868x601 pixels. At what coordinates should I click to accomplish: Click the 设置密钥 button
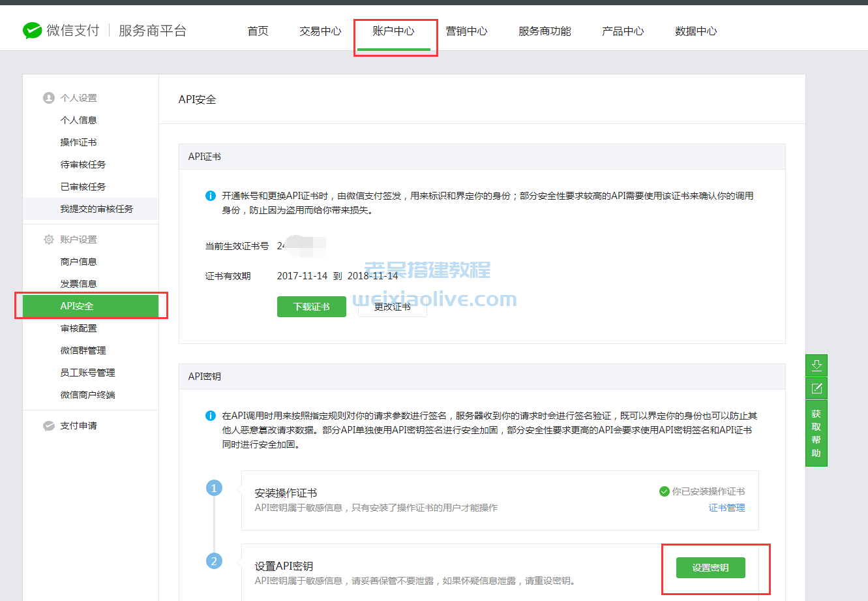(710, 568)
